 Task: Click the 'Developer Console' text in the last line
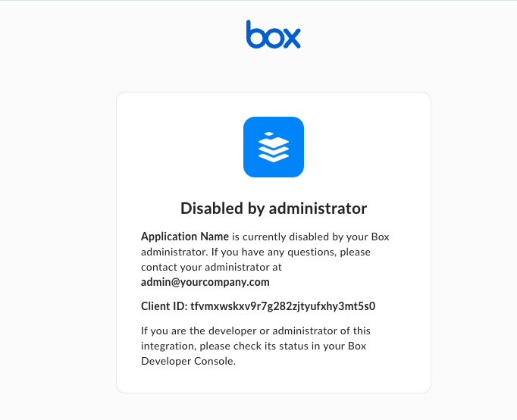pos(188,362)
